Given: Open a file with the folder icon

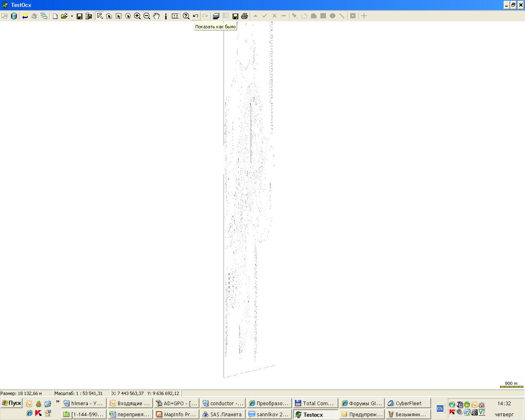Looking at the screenshot, I should (x=64, y=16).
